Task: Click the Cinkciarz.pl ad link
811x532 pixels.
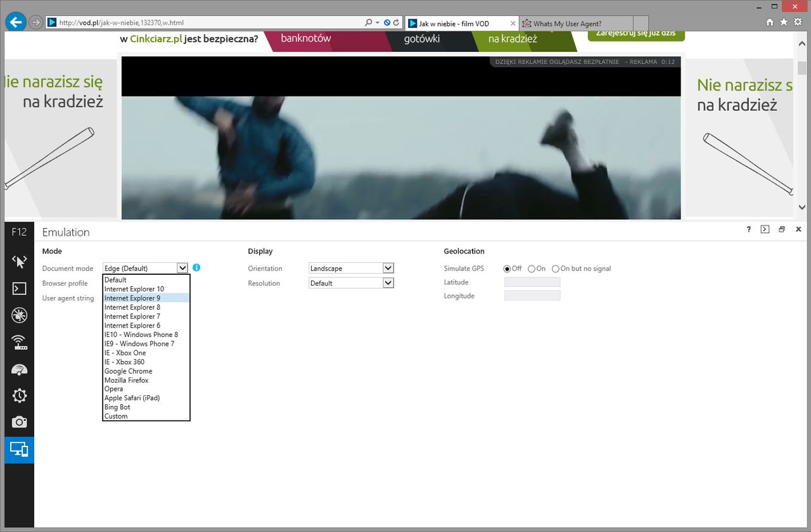Action: pyautogui.click(x=156, y=39)
